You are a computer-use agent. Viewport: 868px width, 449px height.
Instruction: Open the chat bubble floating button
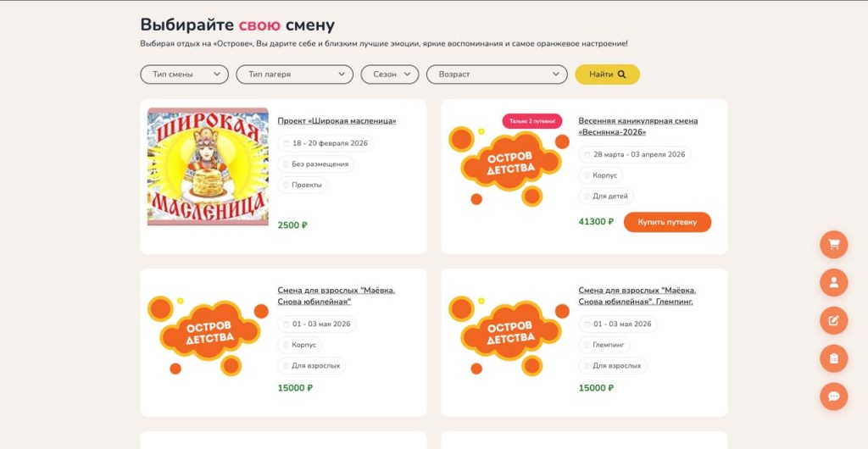coord(833,396)
